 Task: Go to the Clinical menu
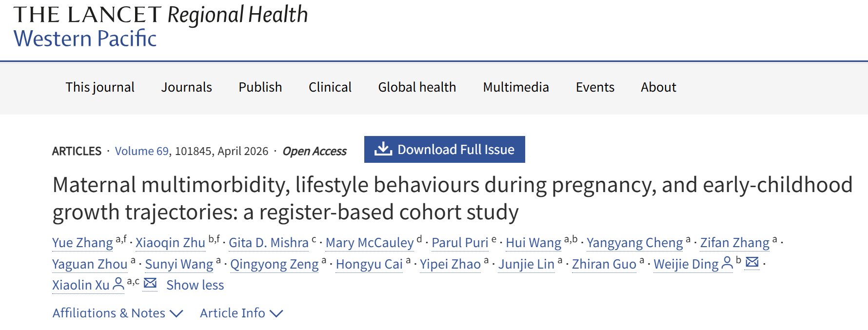(x=330, y=87)
